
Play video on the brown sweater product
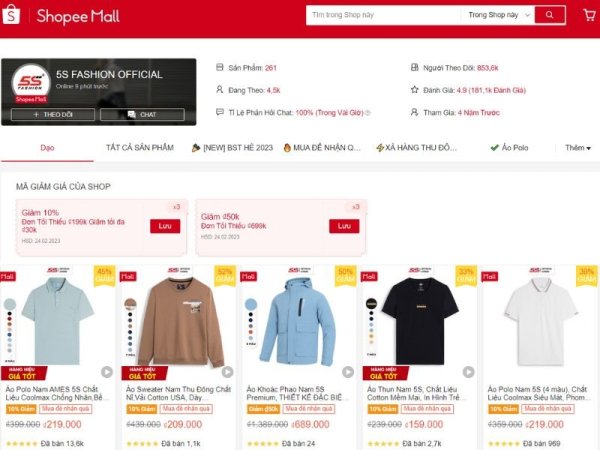[x=227, y=372]
